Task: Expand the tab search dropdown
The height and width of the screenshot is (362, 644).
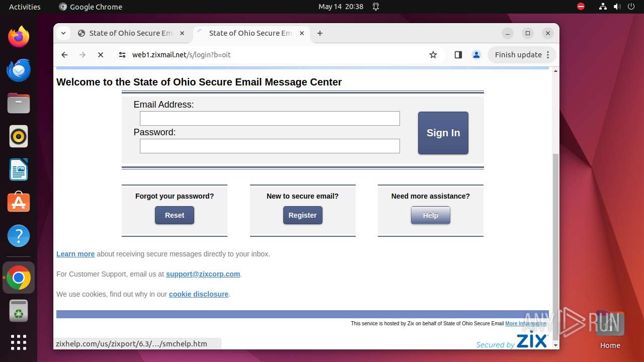Action: click(x=63, y=33)
